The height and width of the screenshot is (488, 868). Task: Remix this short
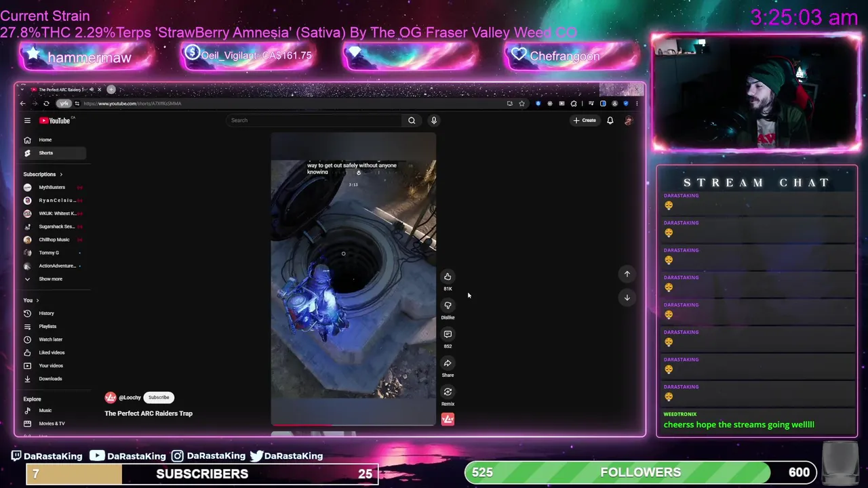(448, 392)
